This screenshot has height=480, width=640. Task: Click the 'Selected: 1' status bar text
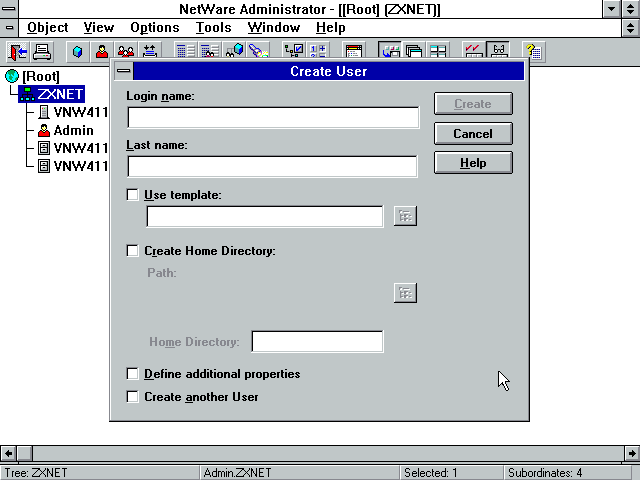coord(430,473)
